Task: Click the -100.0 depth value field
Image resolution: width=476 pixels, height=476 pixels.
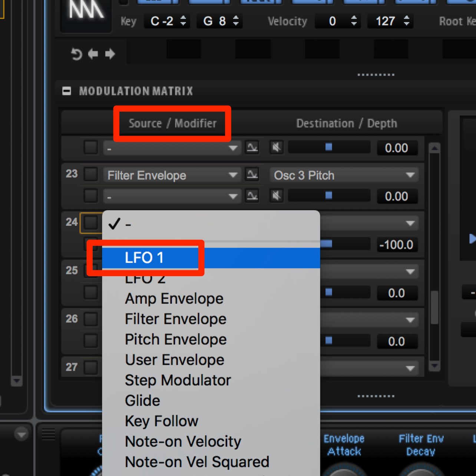Action: coord(396,245)
